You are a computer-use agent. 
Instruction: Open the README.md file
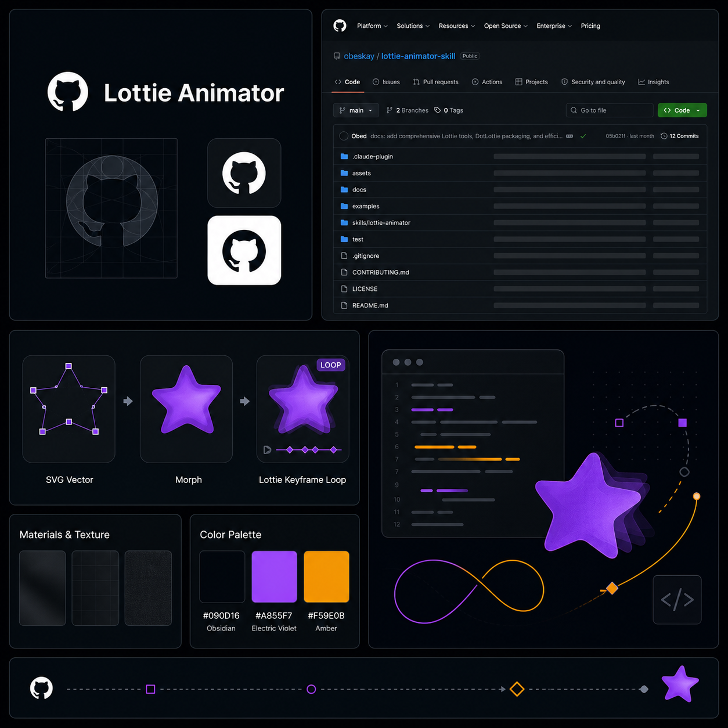click(370, 305)
